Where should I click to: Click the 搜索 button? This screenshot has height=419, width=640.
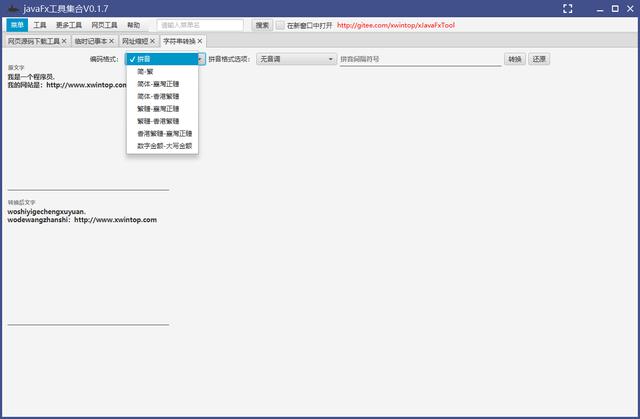click(x=262, y=25)
